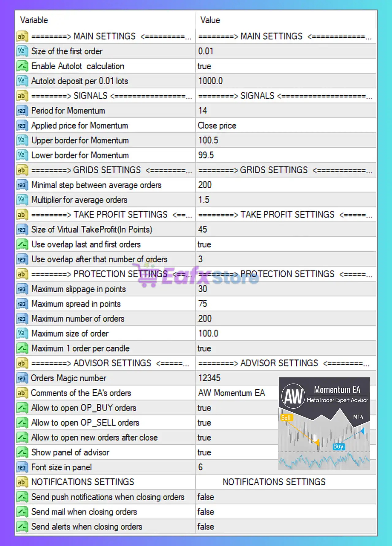Toggle the Maximum 1 order per candle value

204,349
